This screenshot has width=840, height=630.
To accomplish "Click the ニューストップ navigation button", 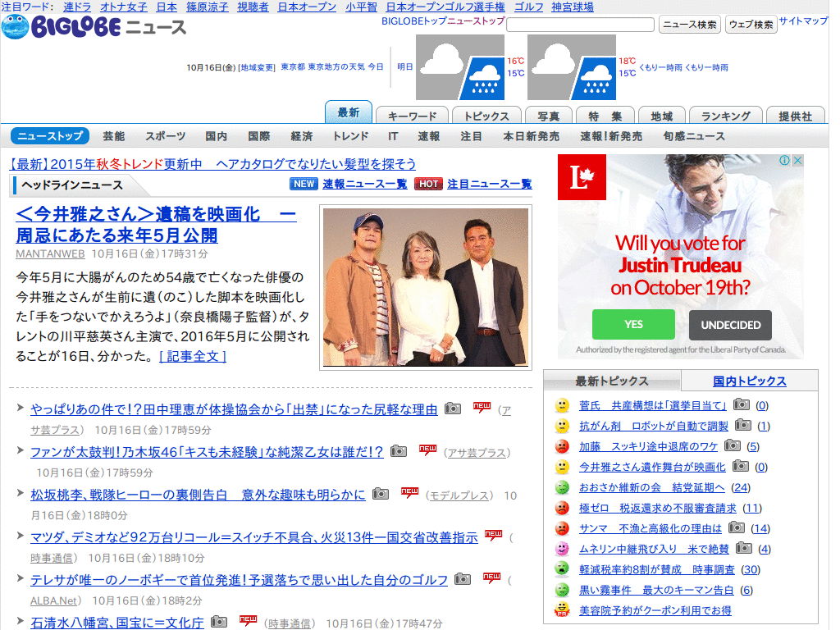I will point(50,136).
